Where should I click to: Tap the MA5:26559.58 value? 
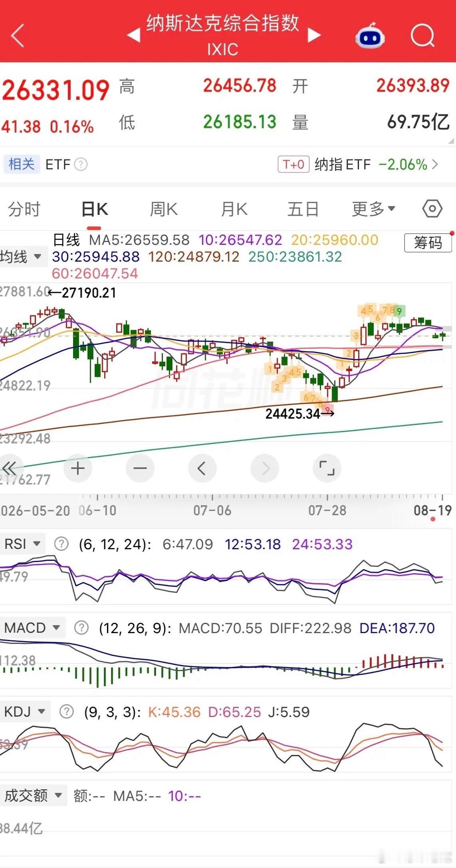[x=139, y=240]
